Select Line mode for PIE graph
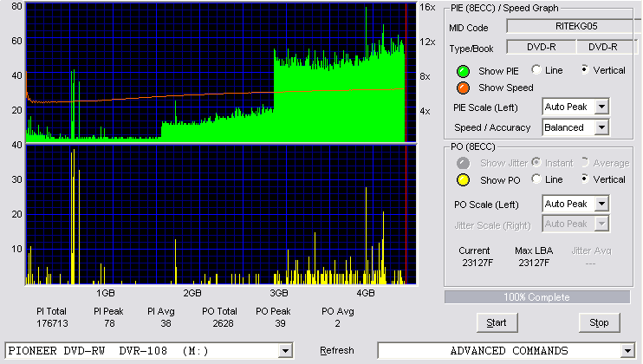 pyautogui.click(x=536, y=69)
